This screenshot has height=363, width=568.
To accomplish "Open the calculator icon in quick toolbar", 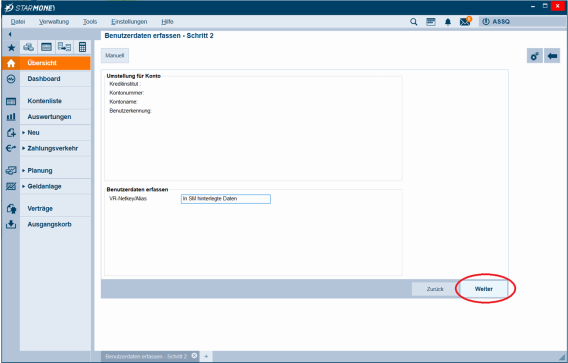I will 82,47.
